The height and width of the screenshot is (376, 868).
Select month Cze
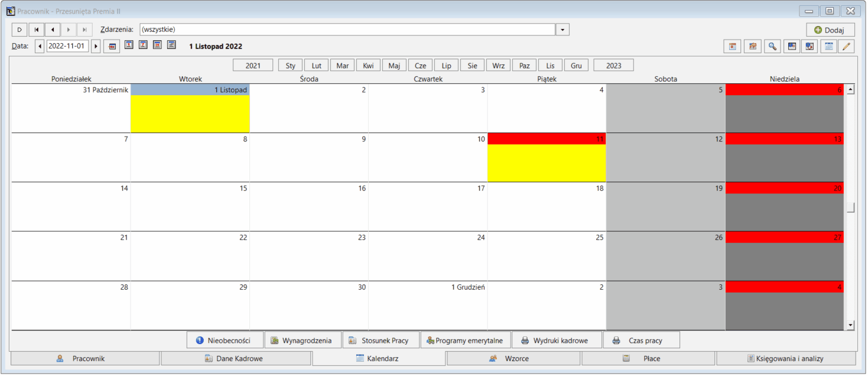tap(420, 66)
